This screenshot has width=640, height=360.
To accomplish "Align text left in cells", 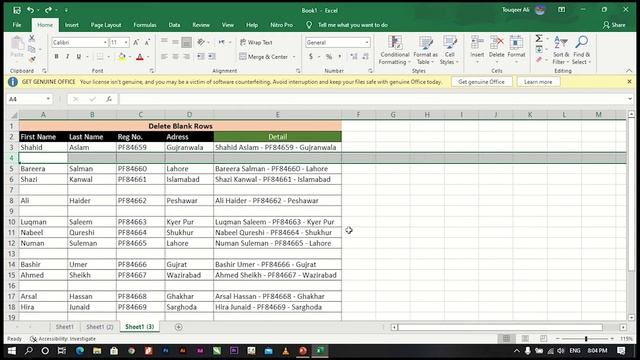I will coord(164,57).
